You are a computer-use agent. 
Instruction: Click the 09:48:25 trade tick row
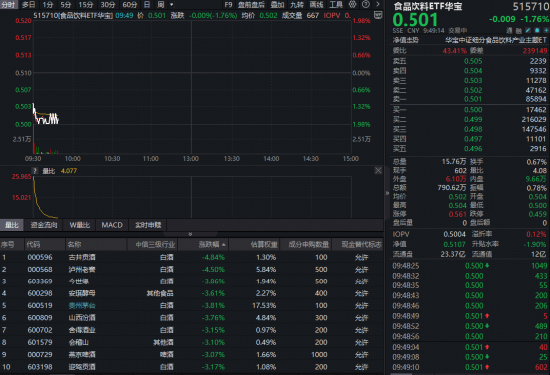pyautogui.click(x=470, y=266)
